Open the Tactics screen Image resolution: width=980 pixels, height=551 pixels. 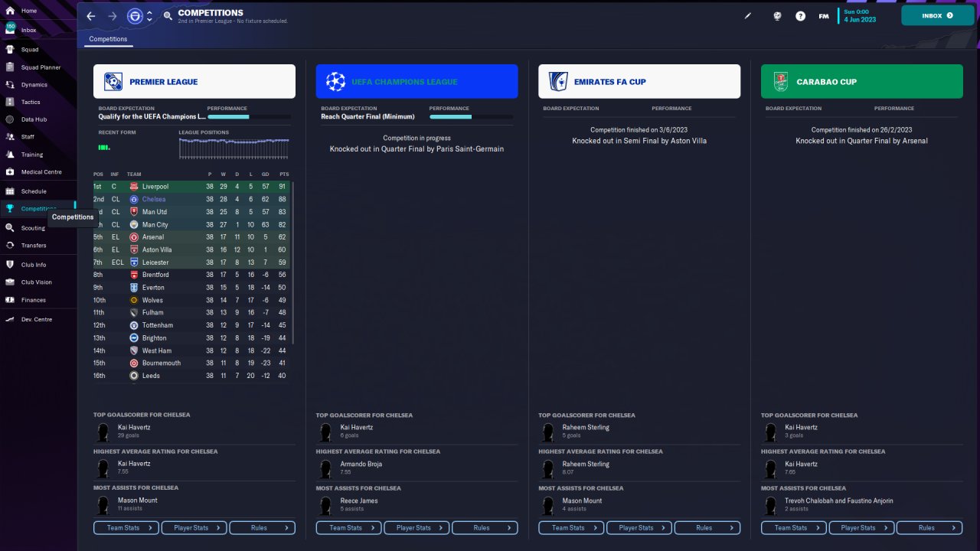click(31, 102)
